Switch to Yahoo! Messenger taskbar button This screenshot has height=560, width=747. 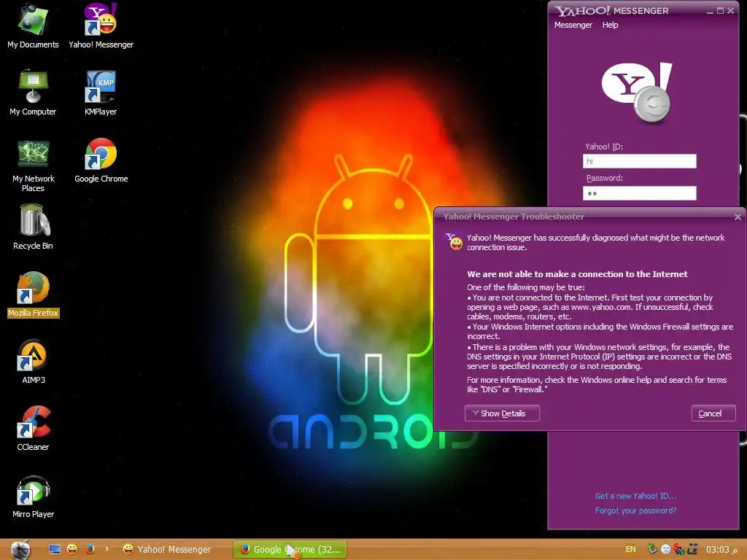(167, 550)
